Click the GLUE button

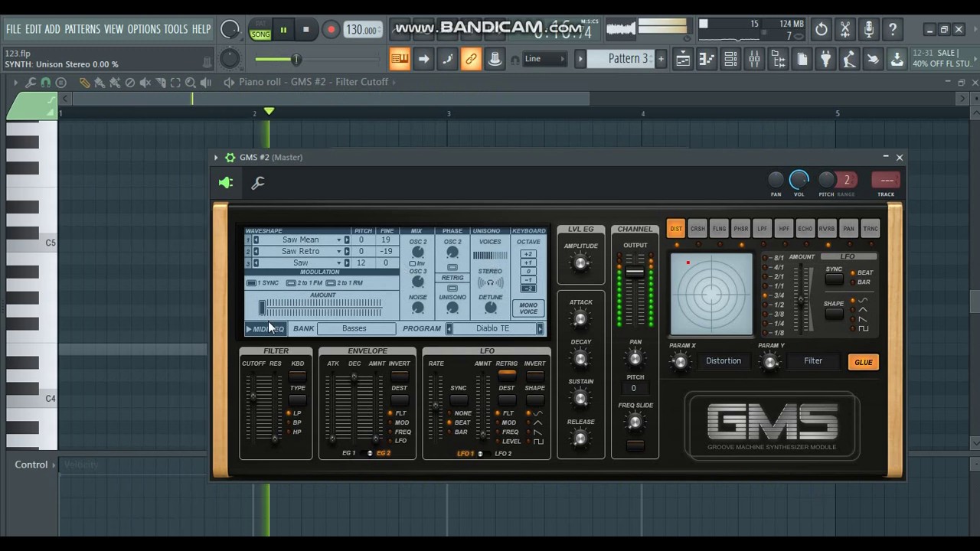864,362
